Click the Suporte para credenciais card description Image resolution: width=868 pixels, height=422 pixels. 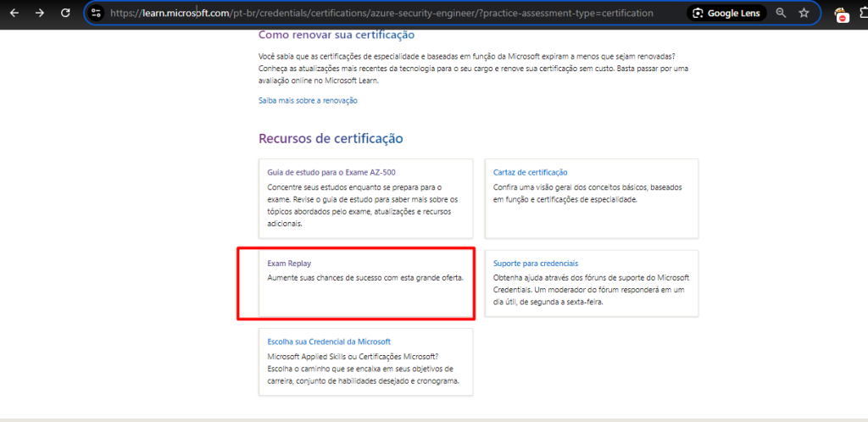tap(591, 289)
